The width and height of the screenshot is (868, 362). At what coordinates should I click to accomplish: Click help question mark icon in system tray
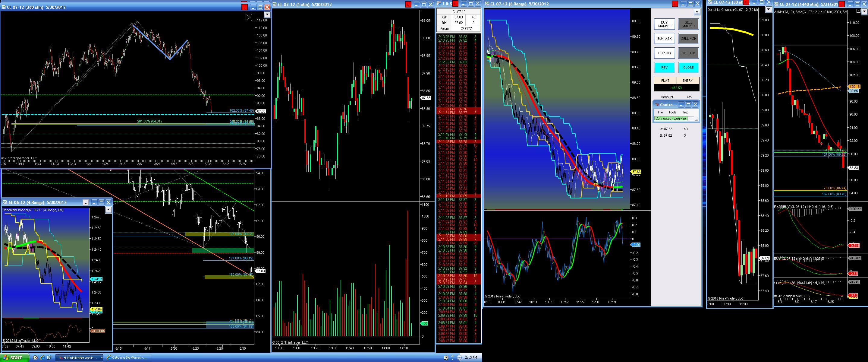point(446,357)
